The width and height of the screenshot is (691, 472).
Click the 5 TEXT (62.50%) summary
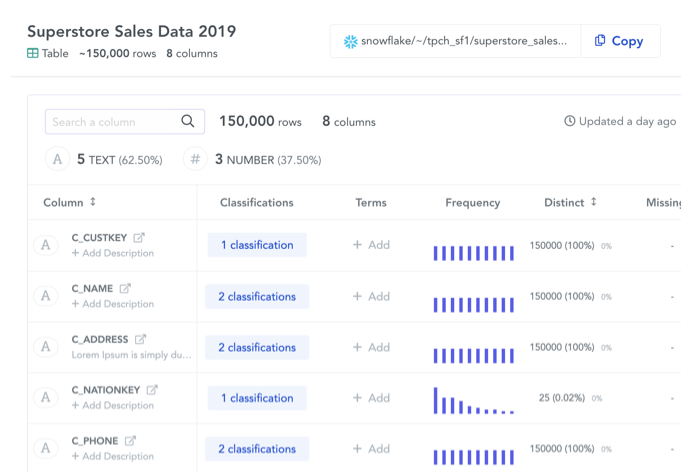(x=119, y=159)
